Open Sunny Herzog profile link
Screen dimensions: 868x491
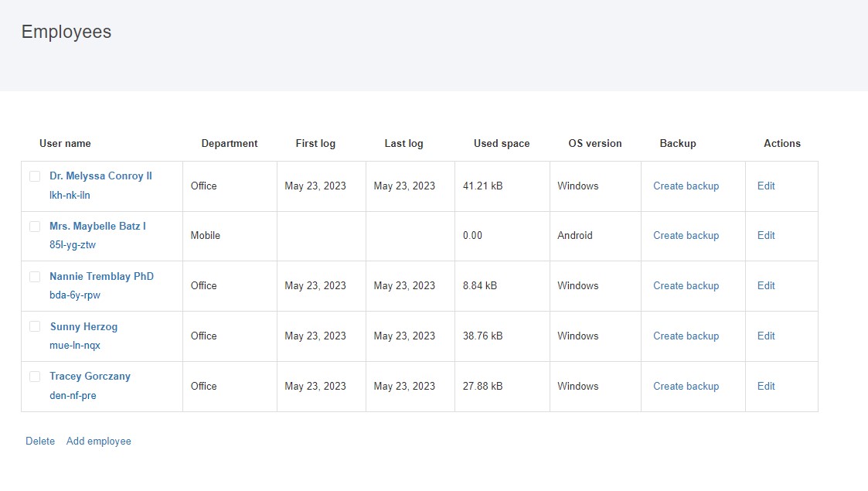tap(83, 326)
